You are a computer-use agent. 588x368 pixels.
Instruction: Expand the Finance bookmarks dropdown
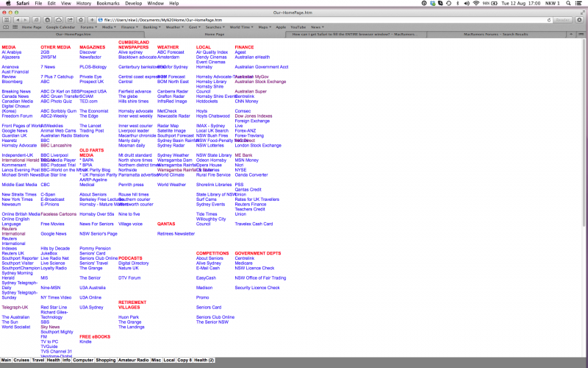129,27
